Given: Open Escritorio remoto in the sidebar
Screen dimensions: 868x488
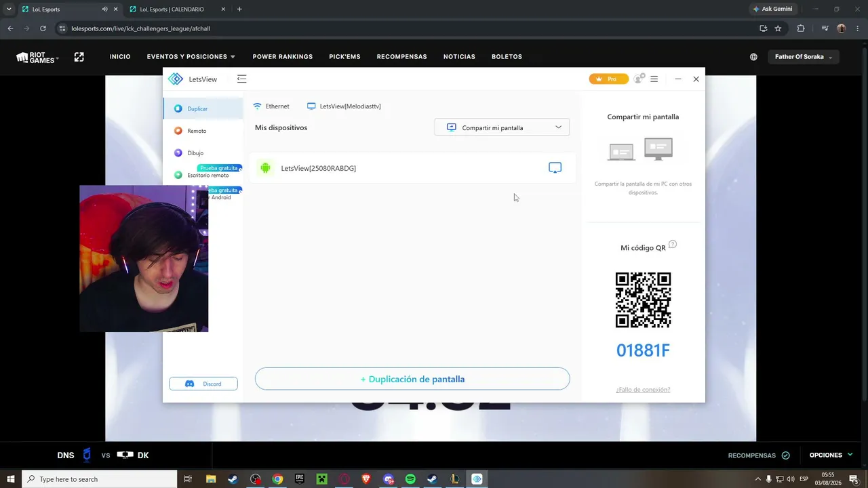Looking at the screenshot, I should [x=203, y=175].
